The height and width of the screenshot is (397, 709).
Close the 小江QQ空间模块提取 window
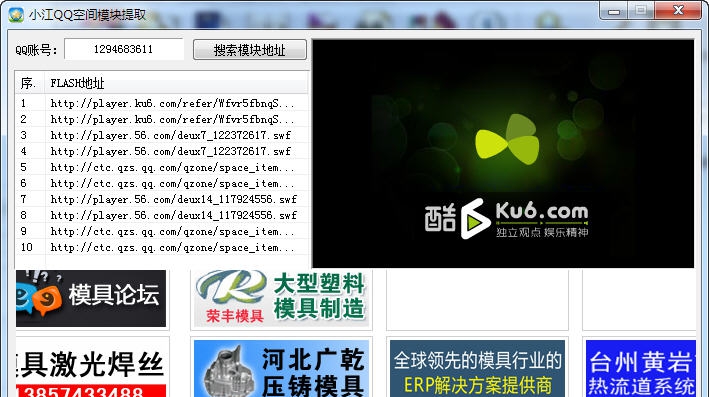pos(678,10)
